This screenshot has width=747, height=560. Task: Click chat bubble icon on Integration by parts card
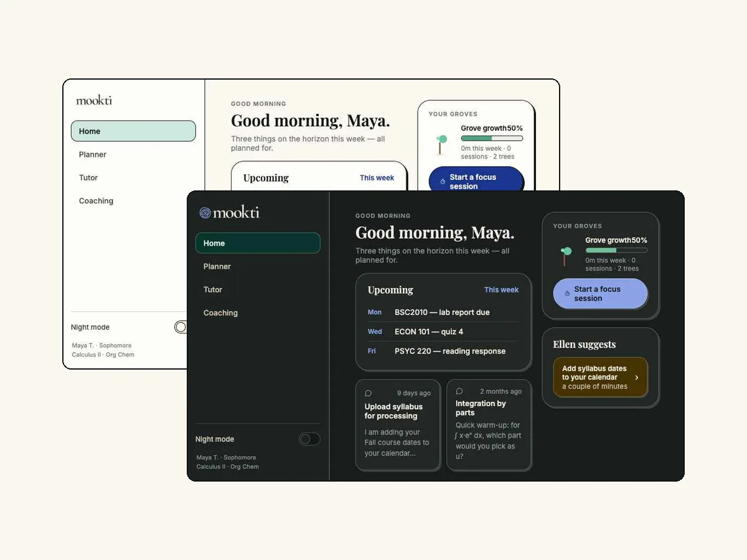coord(459,391)
